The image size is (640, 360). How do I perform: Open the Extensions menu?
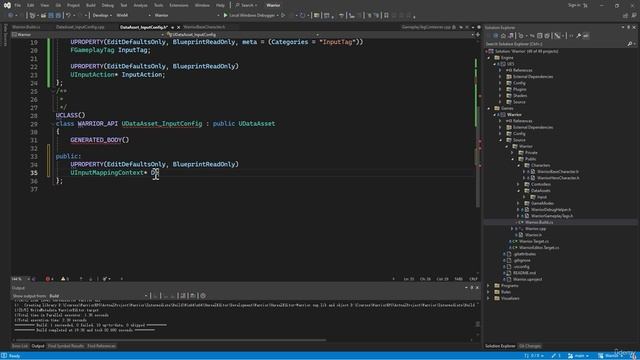pos(179,5)
